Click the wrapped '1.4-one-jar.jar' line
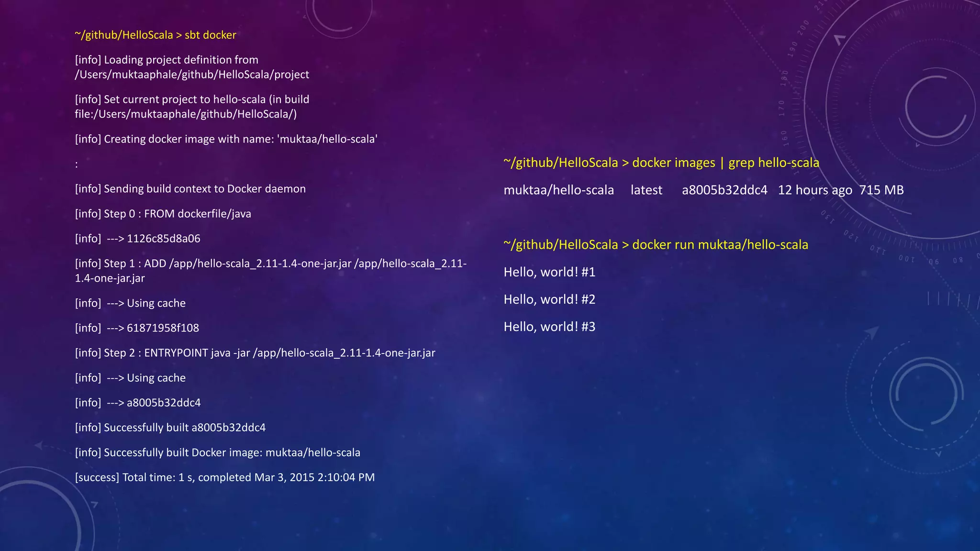Viewport: 980px width, 551px height. [x=110, y=278]
